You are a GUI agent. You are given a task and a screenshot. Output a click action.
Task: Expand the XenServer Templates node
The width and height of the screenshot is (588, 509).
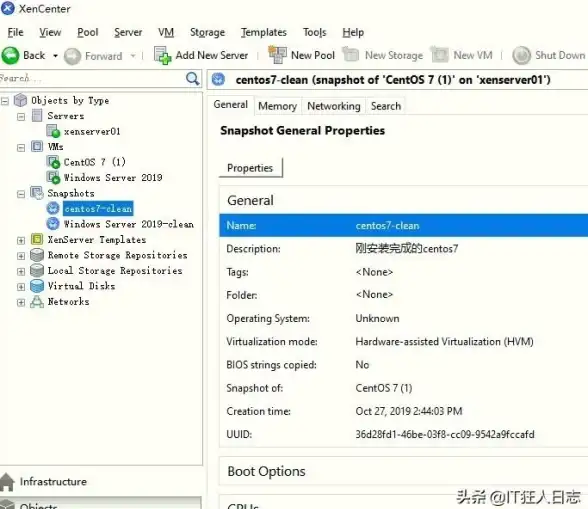tap(21, 240)
